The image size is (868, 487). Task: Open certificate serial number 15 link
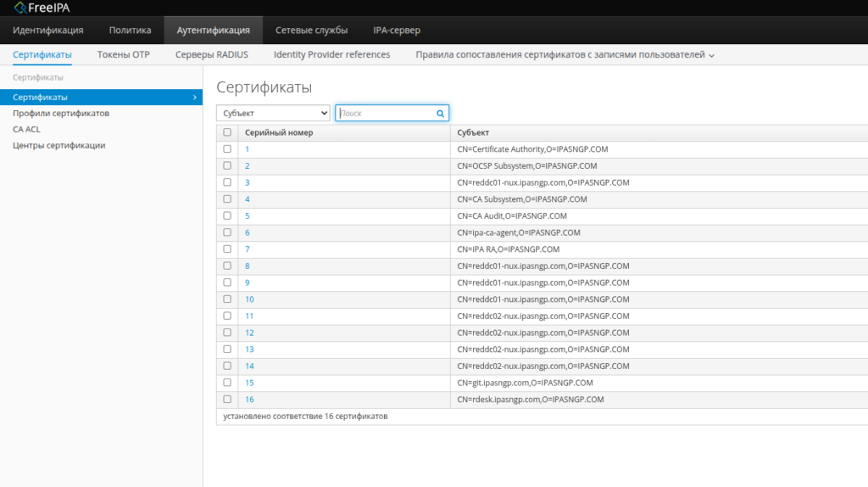(249, 383)
